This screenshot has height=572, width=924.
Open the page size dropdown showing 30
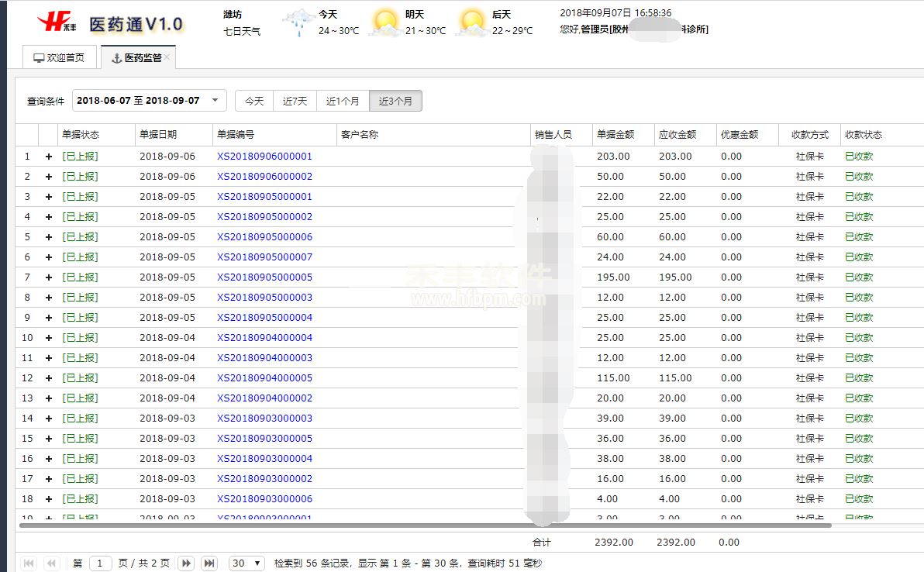coord(247,563)
